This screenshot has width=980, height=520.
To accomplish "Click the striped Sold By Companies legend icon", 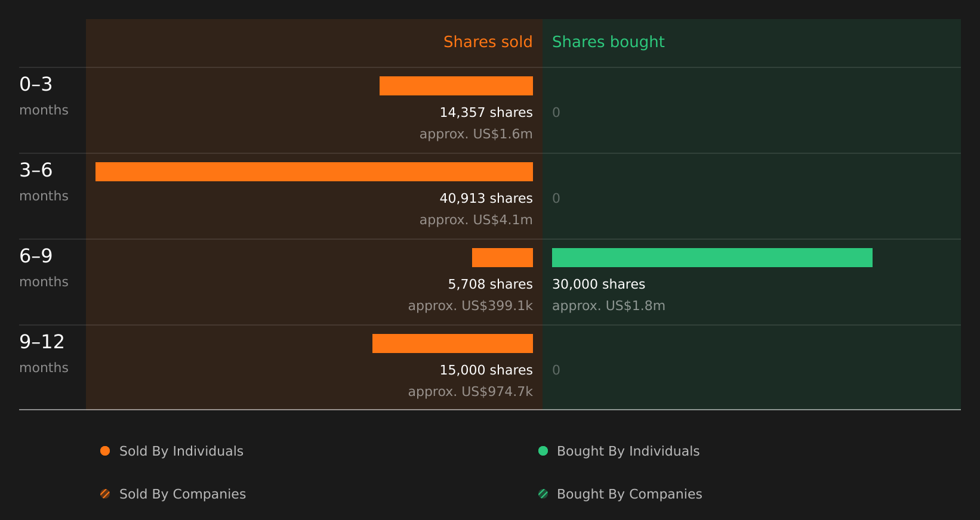I will pos(105,494).
